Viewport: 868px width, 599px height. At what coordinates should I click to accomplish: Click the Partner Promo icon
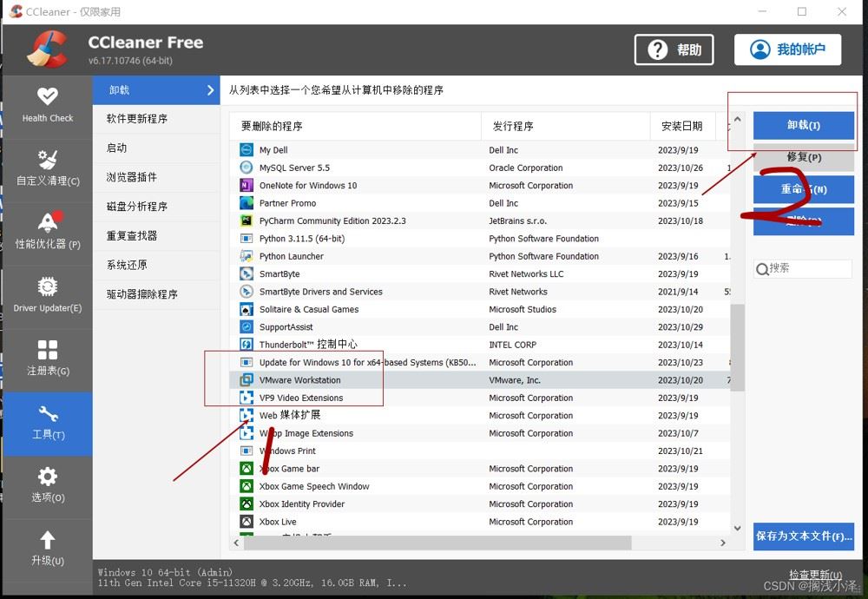click(247, 202)
